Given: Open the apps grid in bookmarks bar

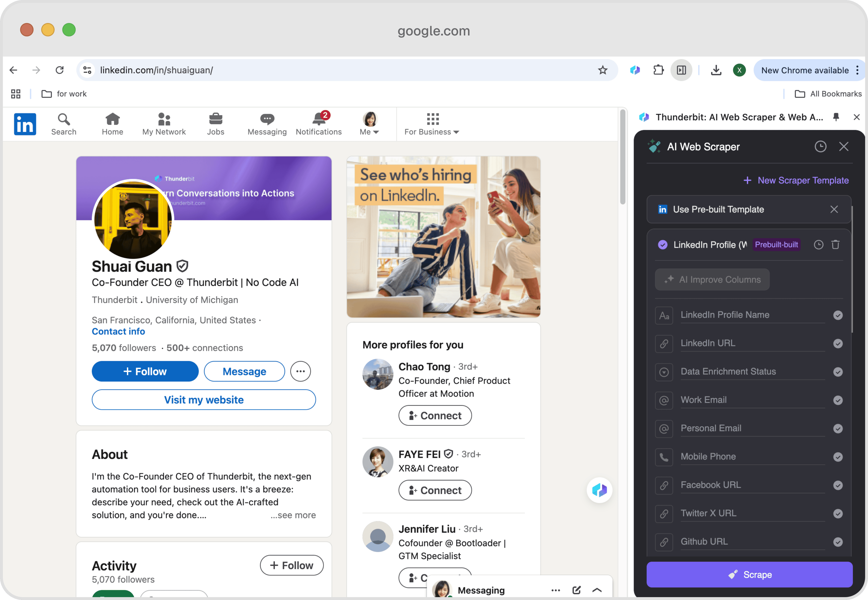Looking at the screenshot, I should pyautogui.click(x=16, y=94).
